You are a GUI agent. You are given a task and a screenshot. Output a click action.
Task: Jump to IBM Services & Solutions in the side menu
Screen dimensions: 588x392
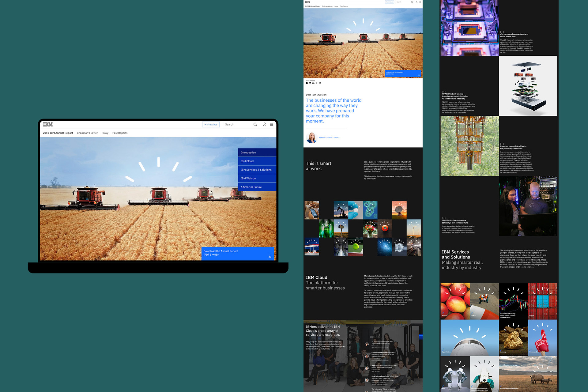257,170
